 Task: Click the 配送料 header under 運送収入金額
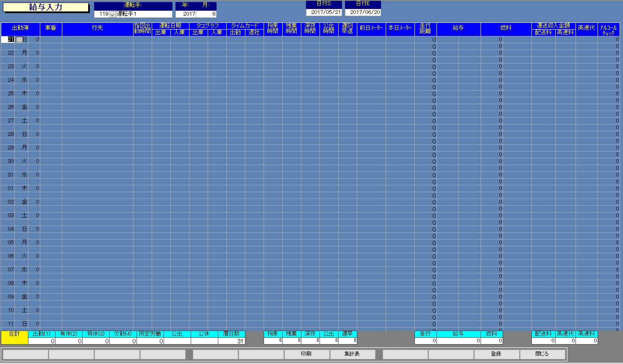(543, 33)
